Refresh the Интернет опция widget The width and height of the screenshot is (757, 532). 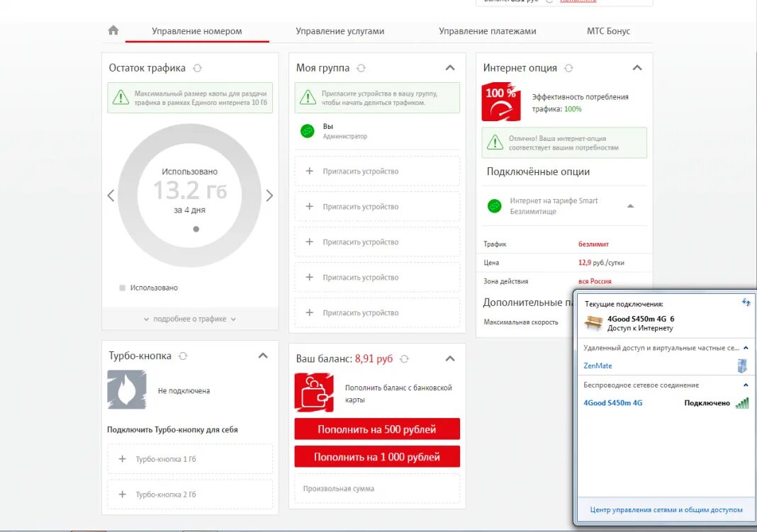[x=568, y=68]
